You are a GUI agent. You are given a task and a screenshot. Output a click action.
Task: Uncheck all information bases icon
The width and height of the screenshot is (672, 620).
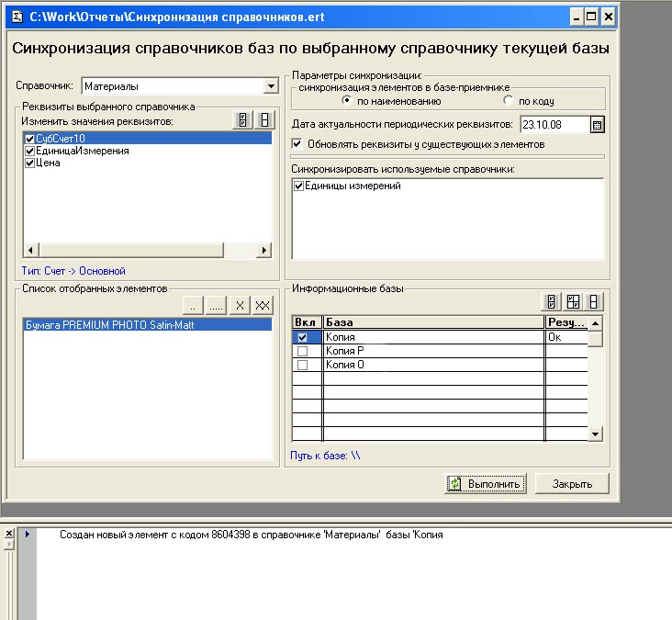[596, 301]
